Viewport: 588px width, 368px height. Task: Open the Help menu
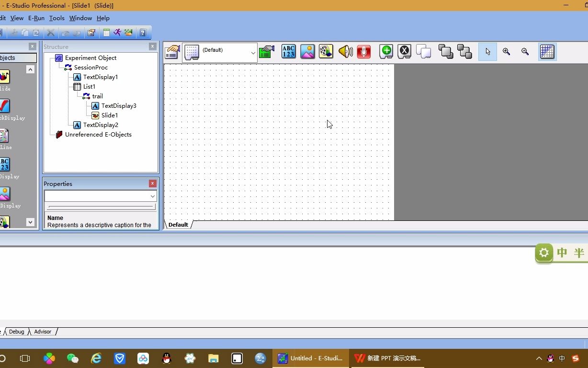103,18
